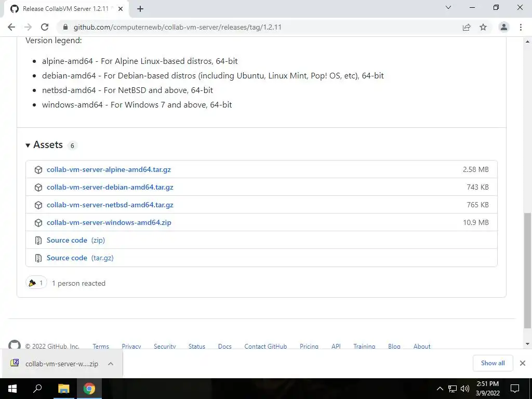Image resolution: width=532 pixels, height=399 pixels.
Task: Click Show all downloads
Action: 493,363
